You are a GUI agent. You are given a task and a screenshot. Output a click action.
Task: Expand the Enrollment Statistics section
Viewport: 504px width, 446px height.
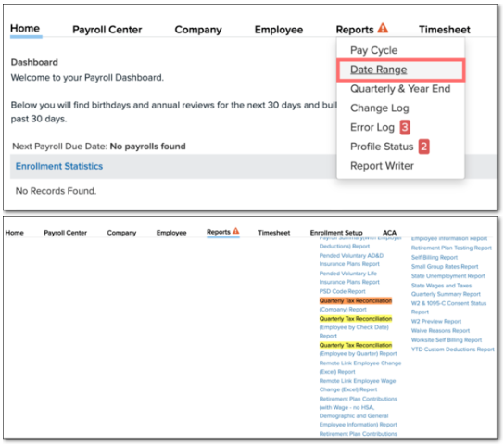pyautogui.click(x=59, y=166)
